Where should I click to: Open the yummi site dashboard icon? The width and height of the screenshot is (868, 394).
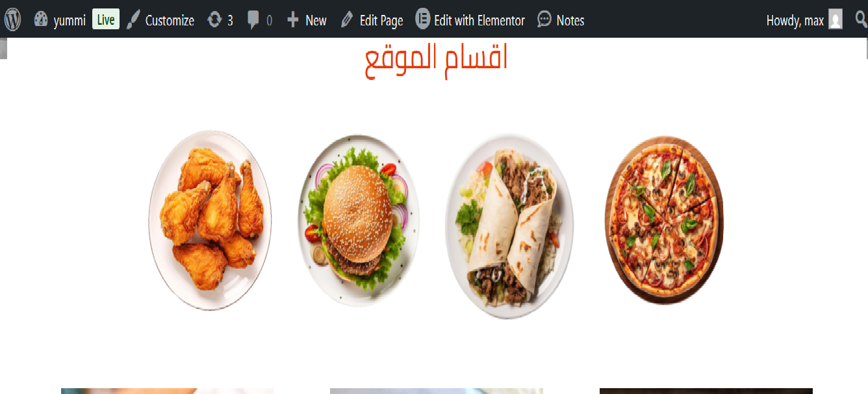pos(41,20)
